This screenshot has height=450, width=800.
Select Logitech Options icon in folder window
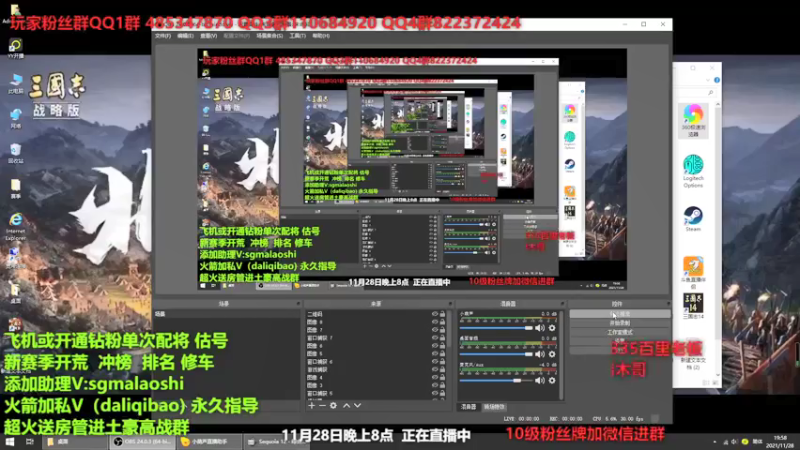coord(693,171)
